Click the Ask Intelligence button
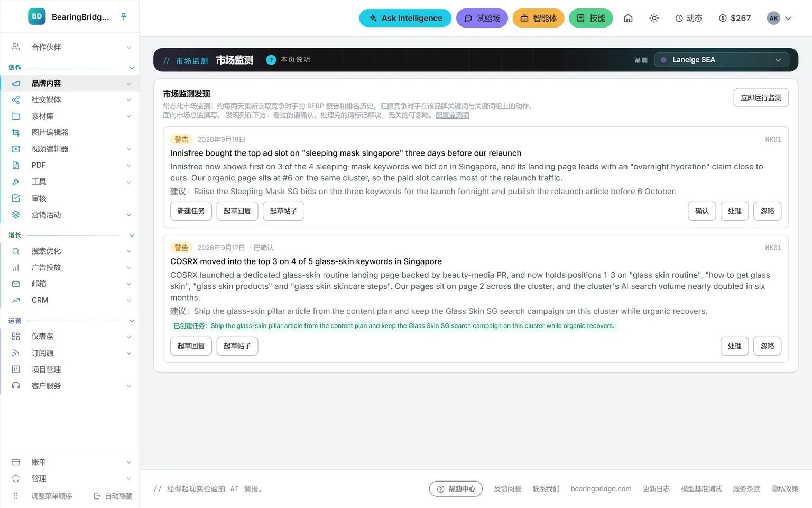Image resolution: width=812 pixels, height=508 pixels. [405, 18]
